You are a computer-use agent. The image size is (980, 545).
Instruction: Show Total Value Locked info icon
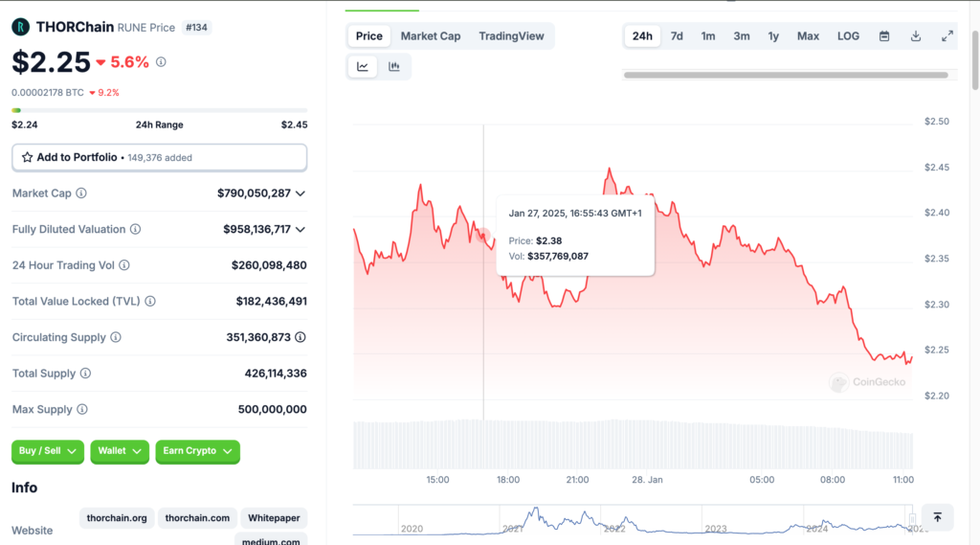click(x=150, y=301)
